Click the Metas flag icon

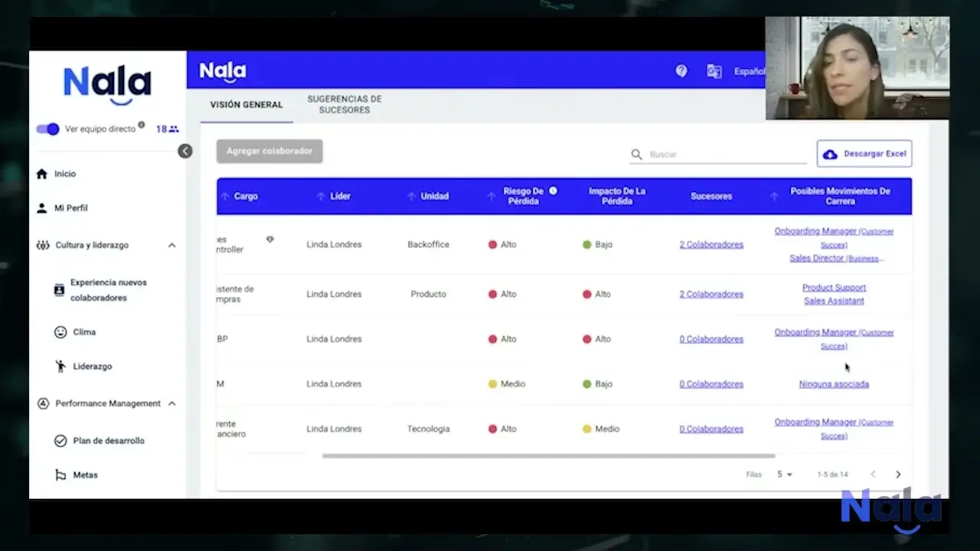[x=60, y=475]
